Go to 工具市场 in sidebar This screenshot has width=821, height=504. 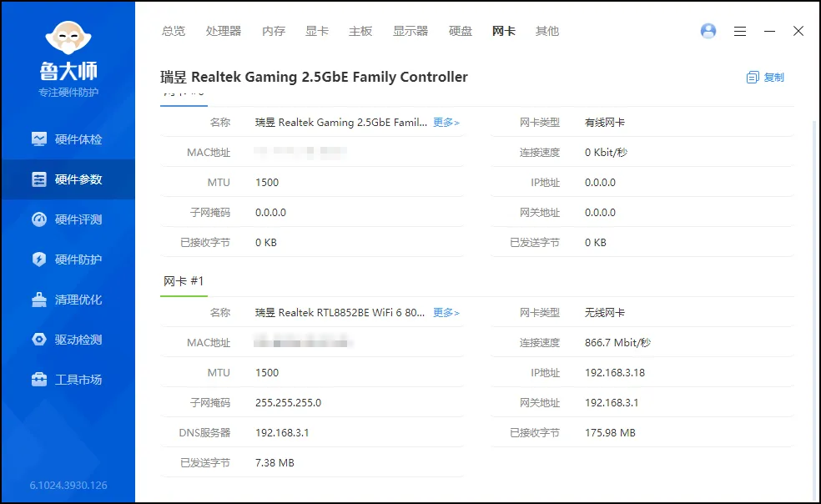coord(78,380)
